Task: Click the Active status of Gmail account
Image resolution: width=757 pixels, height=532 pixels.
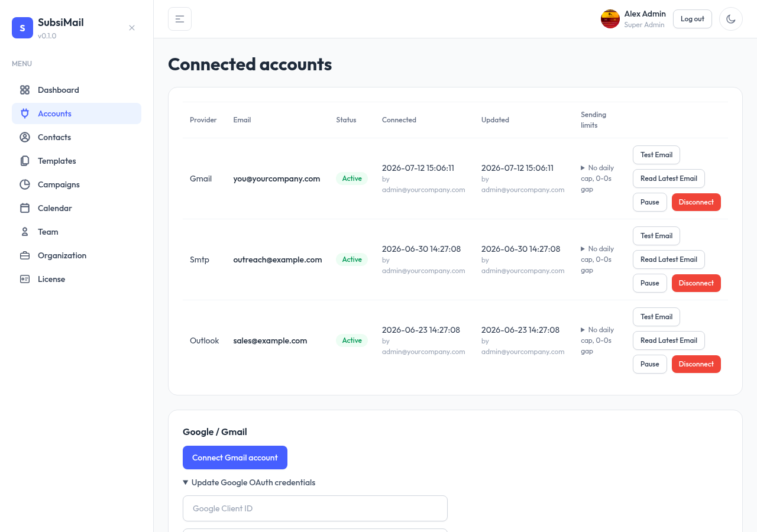Action: point(352,179)
